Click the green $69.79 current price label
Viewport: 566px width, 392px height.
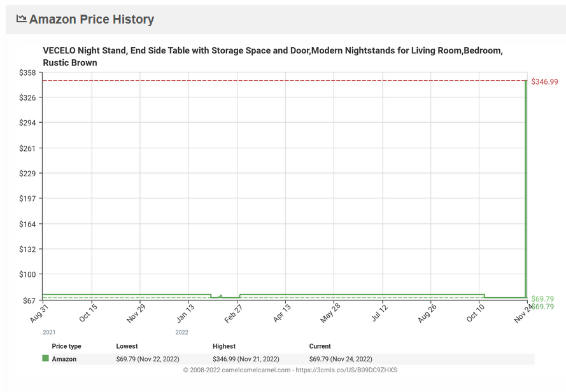pyautogui.click(x=542, y=298)
